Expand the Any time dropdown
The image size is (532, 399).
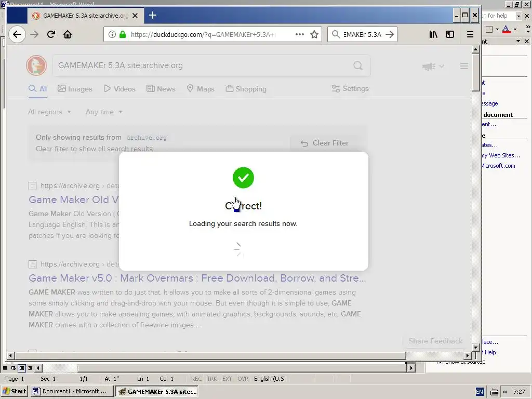[104, 112]
